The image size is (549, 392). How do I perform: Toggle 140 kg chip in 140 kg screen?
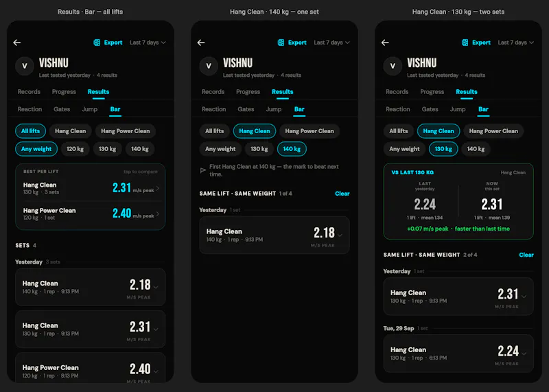292,149
